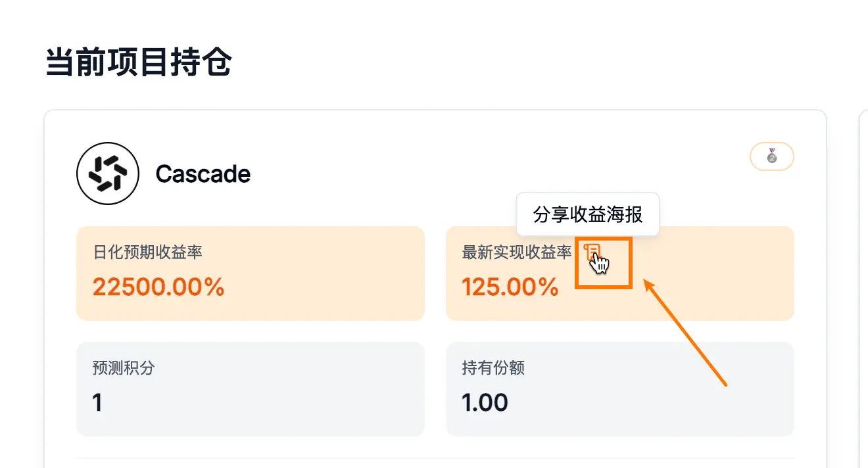Image resolution: width=868 pixels, height=468 pixels.
Task: Click the 当前项目持仓 heading
Action: (x=138, y=63)
